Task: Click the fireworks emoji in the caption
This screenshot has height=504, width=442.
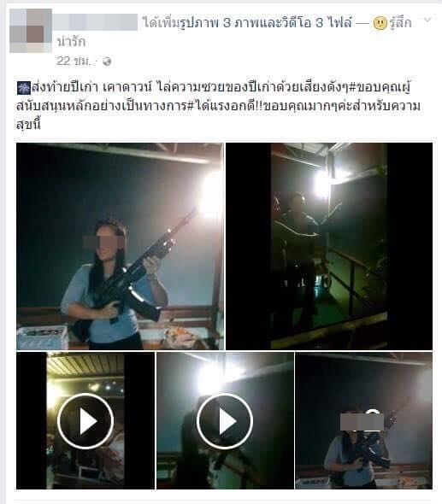Action: pos(23,88)
